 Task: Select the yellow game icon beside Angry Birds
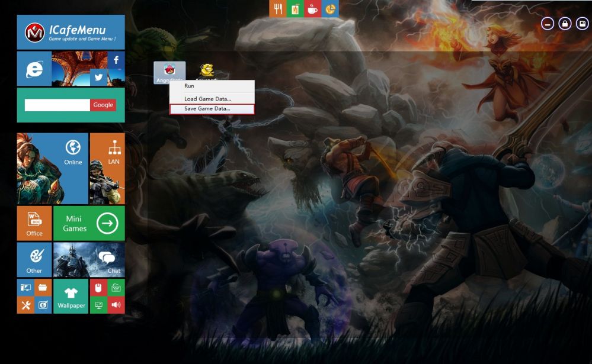(207, 72)
